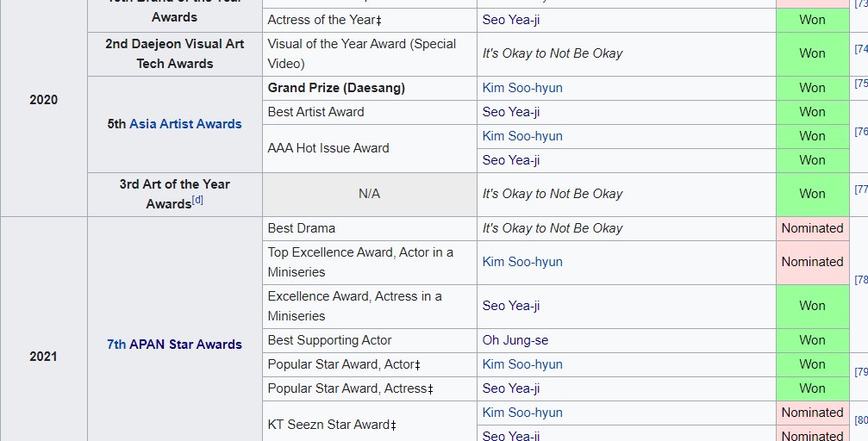
Task: Click 'Nominated' result in Top Excellence Award row
Action: 812,262
